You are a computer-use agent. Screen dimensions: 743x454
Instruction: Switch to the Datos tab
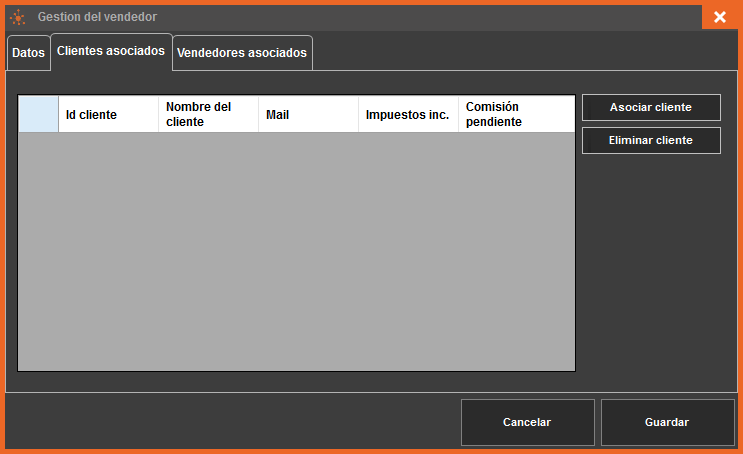pos(28,53)
